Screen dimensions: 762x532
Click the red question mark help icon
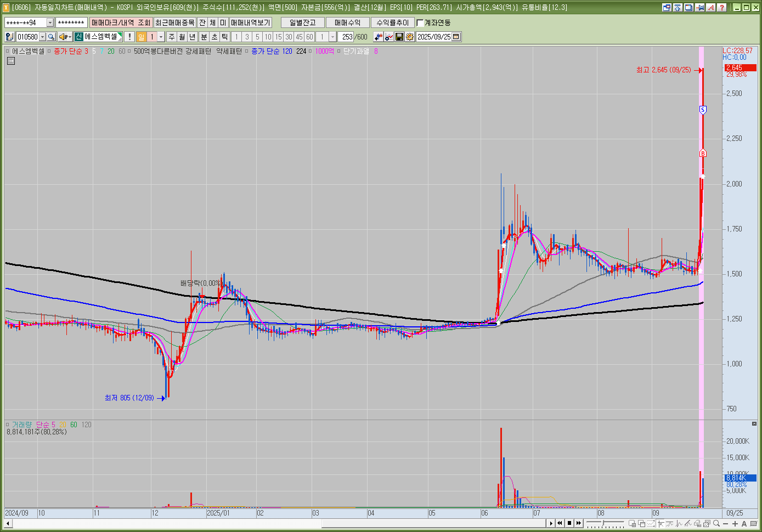(x=722, y=7)
